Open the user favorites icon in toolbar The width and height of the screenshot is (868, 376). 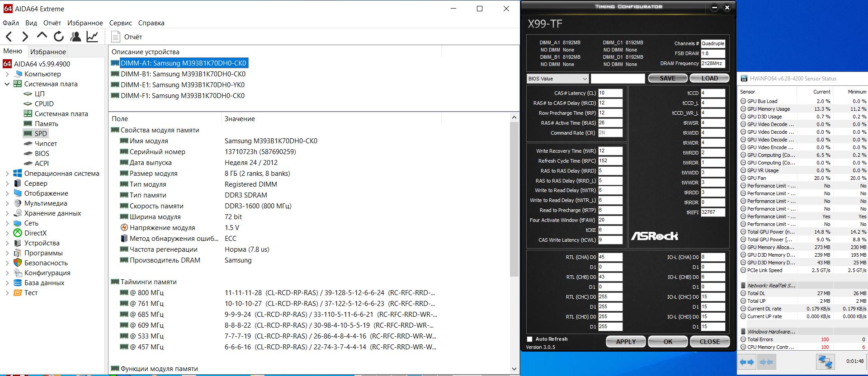pos(75,37)
